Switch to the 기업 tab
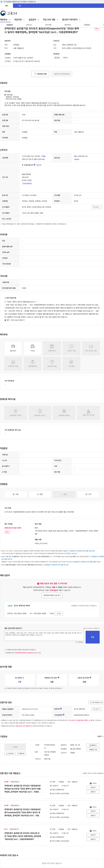 pyautogui.click(x=19, y=6)
